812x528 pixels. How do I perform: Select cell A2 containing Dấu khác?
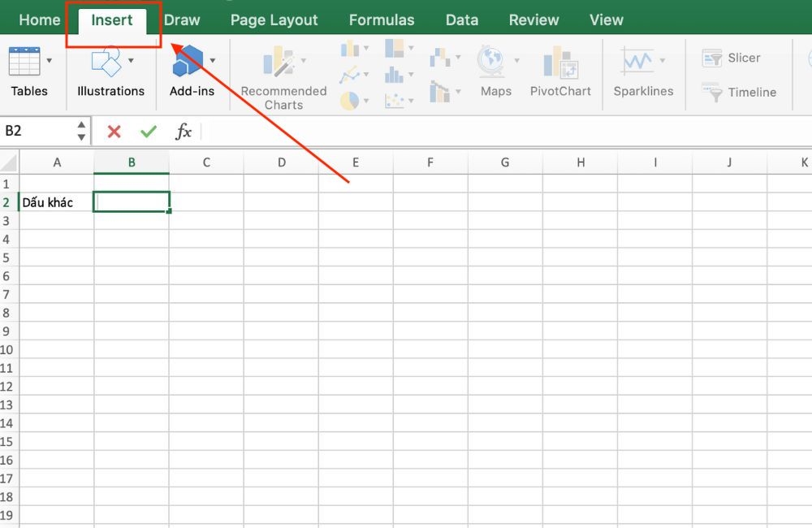click(57, 201)
